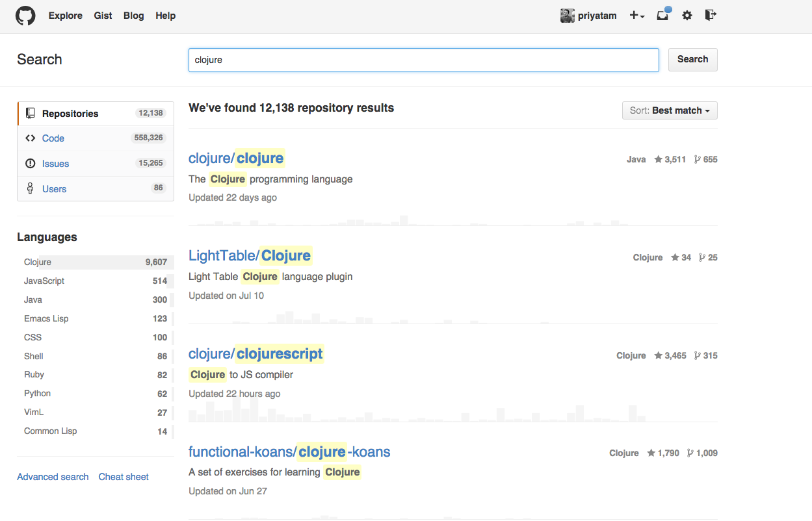Filter by CSS language

click(96, 338)
